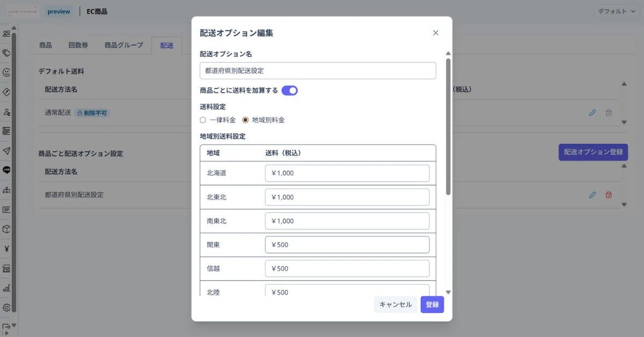Edit 通常配送 with the pencil icon

coord(592,113)
